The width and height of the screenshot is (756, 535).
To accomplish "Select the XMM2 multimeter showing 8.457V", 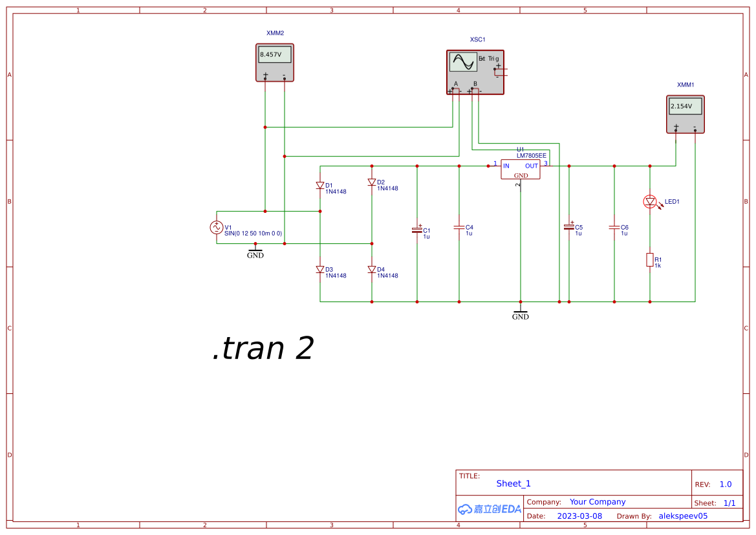I will point(275,63).
